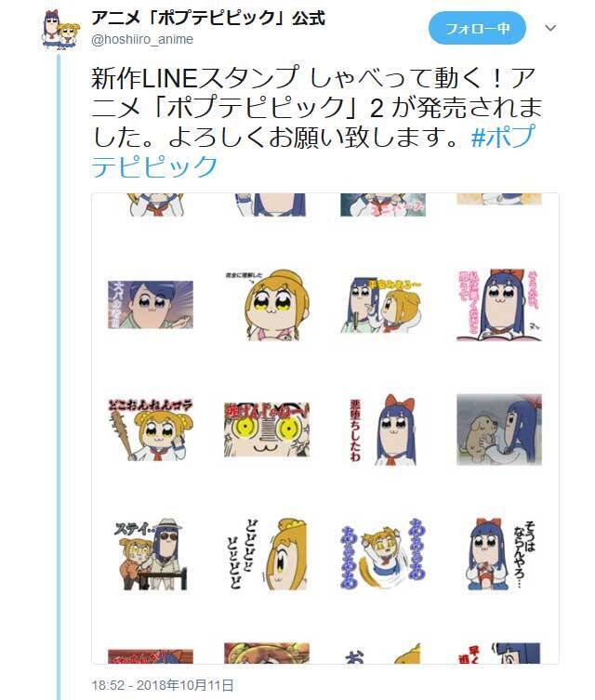Select the close-up yellow eyes face sticker

click(267, 429)
